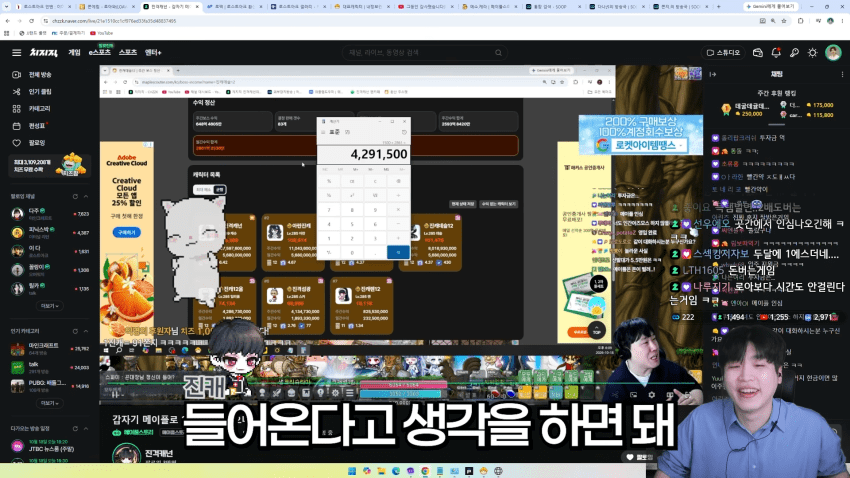Open the 마인크래프트 category
This screenshot has height=478, width=850.
point(50,348)
